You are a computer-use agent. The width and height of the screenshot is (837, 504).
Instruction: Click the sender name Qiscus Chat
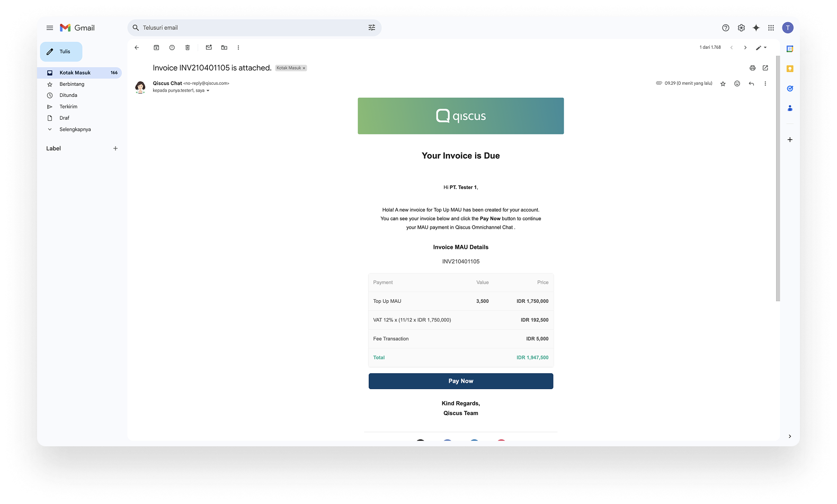pos(167,83)
